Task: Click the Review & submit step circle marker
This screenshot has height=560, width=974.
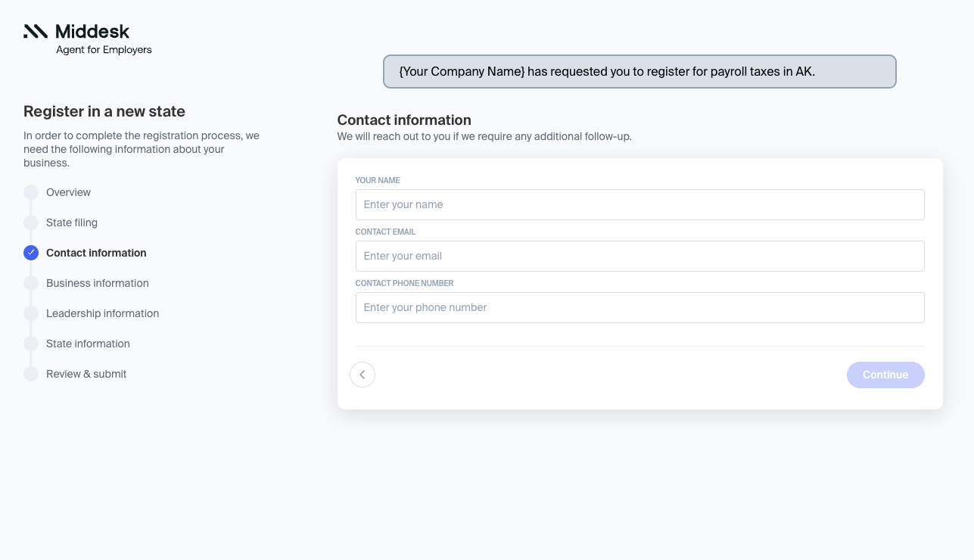Action: pos(31,374)
